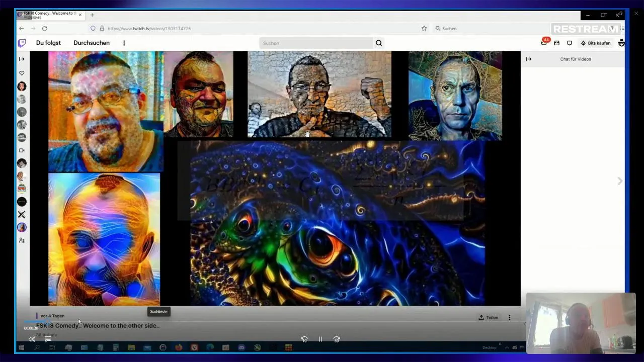
Task: Toggle the chat replay icon beside volume
Action: pyautogui.click(x=48, y=339)
